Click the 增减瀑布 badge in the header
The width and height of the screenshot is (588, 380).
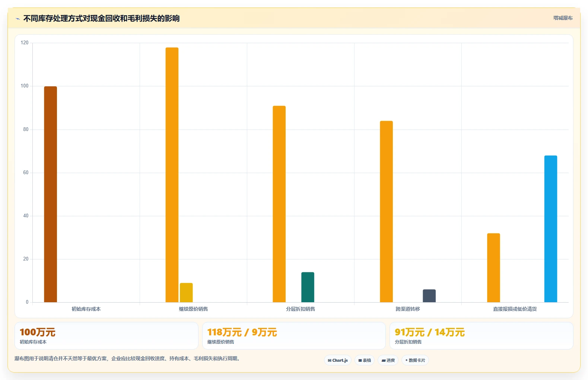click(563, 18)
